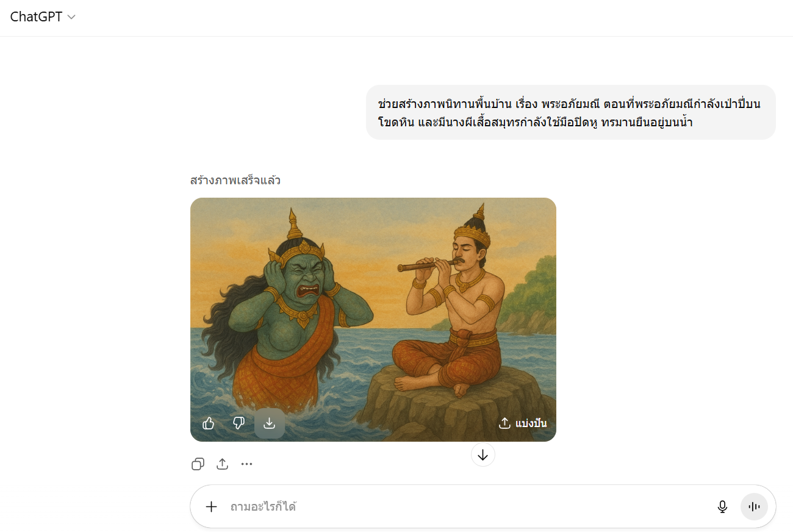Share the image via แบ่งปัน button
793x532 pixels.
(523, 423)
